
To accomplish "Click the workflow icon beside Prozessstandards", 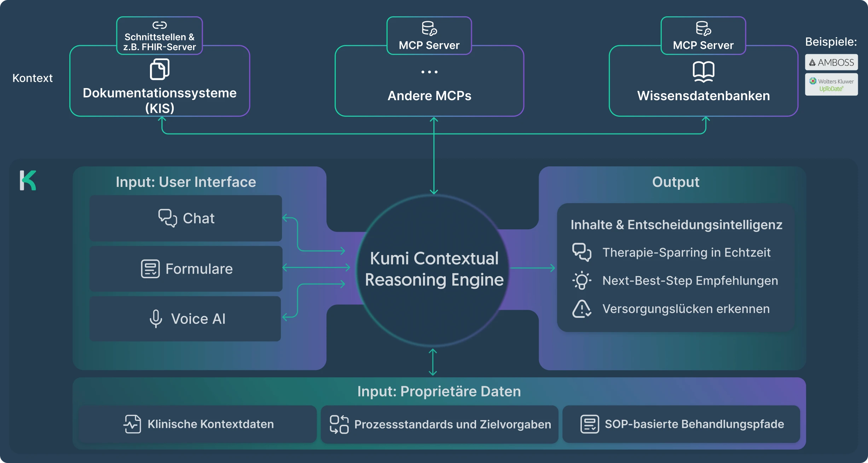I will tap(339, 424).
